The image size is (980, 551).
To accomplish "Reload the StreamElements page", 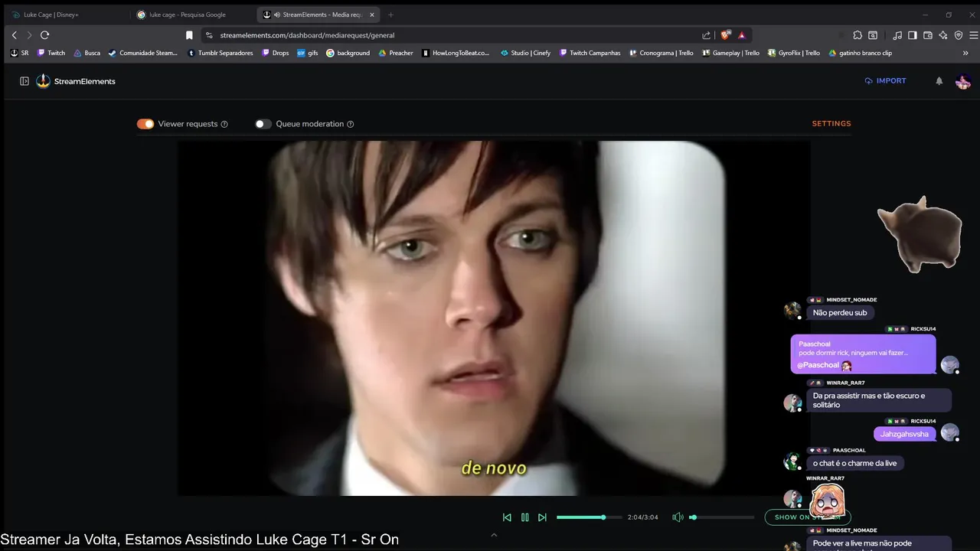I will (44, 35).
